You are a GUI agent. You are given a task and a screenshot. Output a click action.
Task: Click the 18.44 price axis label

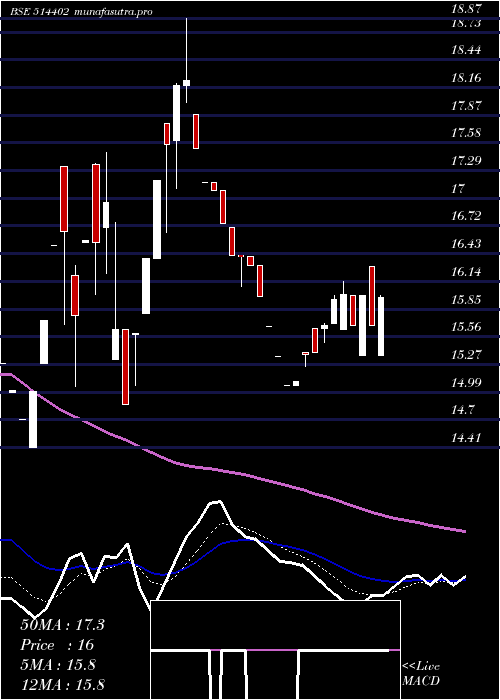[466, 50]
